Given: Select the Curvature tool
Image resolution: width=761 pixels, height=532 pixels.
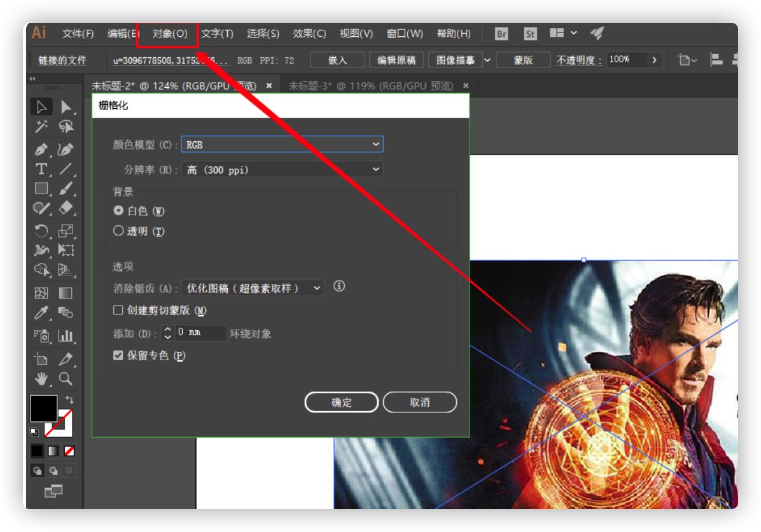Looking at the screenshot, I should (66, 150).
